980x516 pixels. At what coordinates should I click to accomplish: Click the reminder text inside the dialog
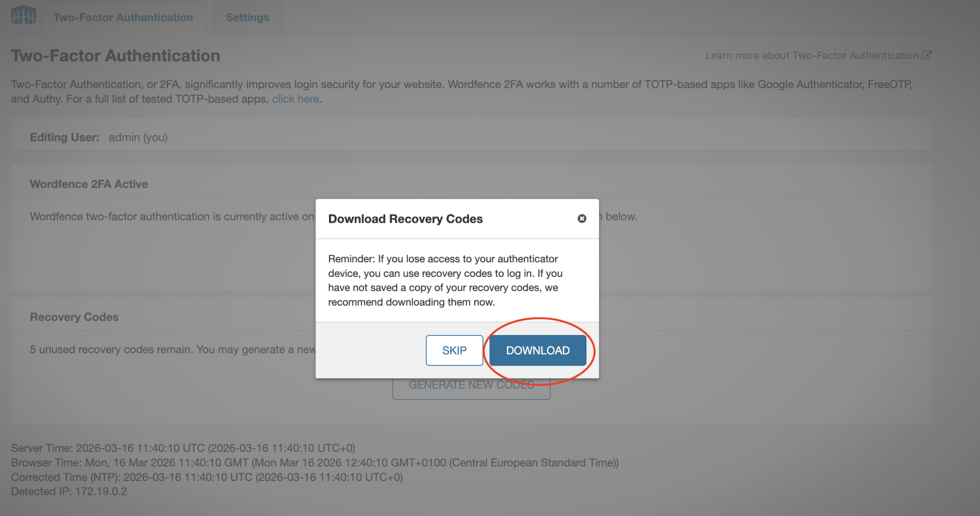point(444,280)
